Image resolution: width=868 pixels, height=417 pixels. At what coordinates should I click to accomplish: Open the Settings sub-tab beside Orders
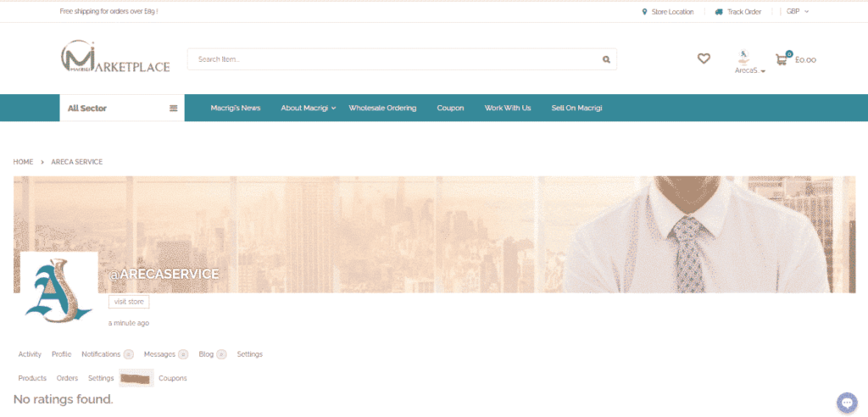101,378
